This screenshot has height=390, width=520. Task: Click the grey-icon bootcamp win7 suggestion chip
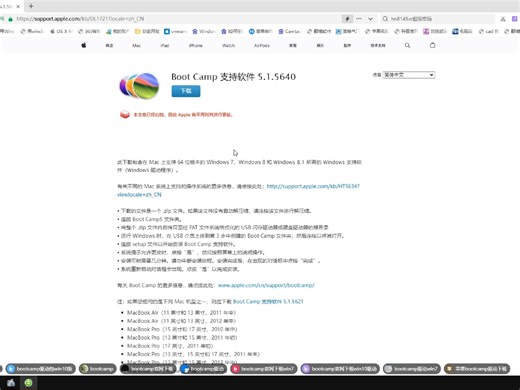click(x=412, y=369)
